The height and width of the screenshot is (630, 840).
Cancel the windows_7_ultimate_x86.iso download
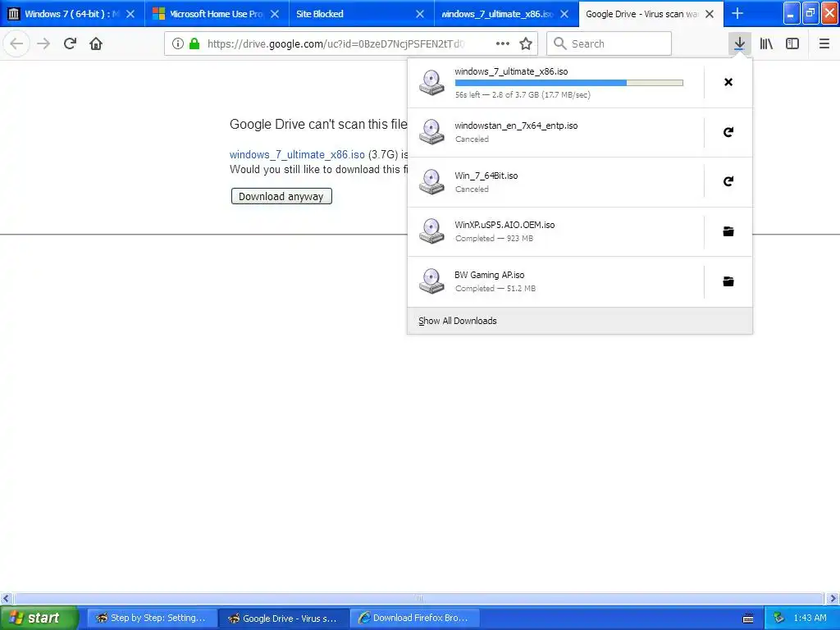[x=728, y=82]
